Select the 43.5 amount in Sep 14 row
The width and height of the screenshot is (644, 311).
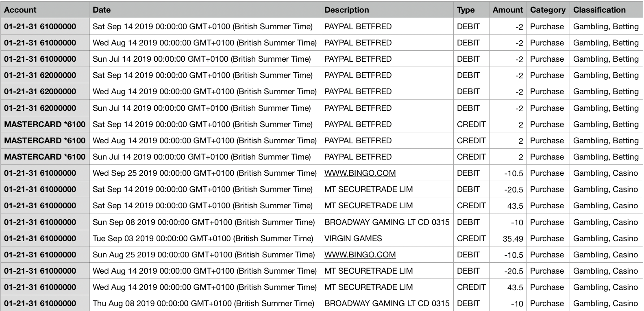(515, 206)
